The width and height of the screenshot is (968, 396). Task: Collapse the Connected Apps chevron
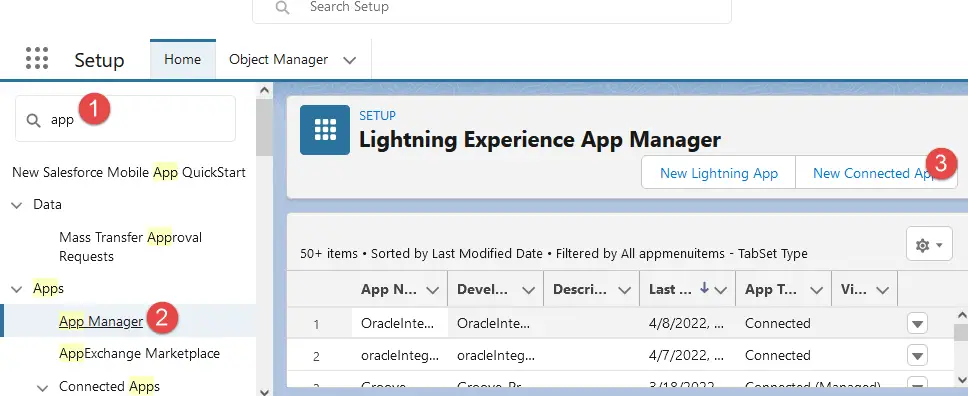[43, 387]
